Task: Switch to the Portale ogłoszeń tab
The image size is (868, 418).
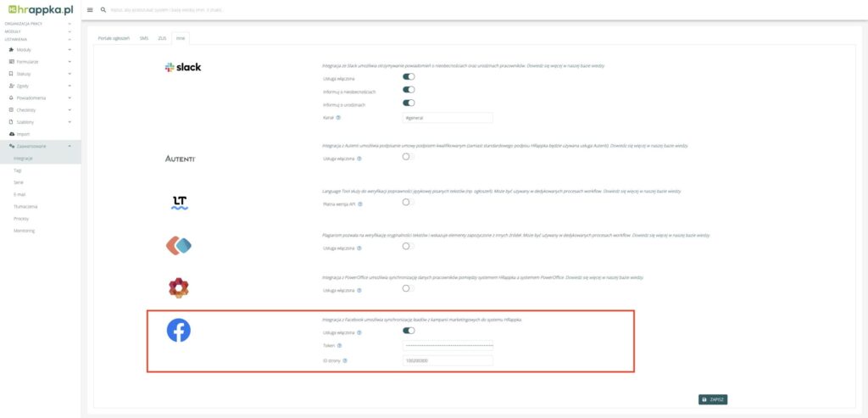Action: (x=114, y=38)
